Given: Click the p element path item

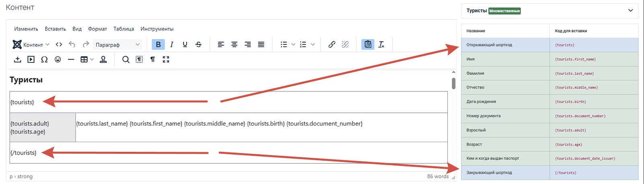Looking at the screenshot, I should pos(11,177).
